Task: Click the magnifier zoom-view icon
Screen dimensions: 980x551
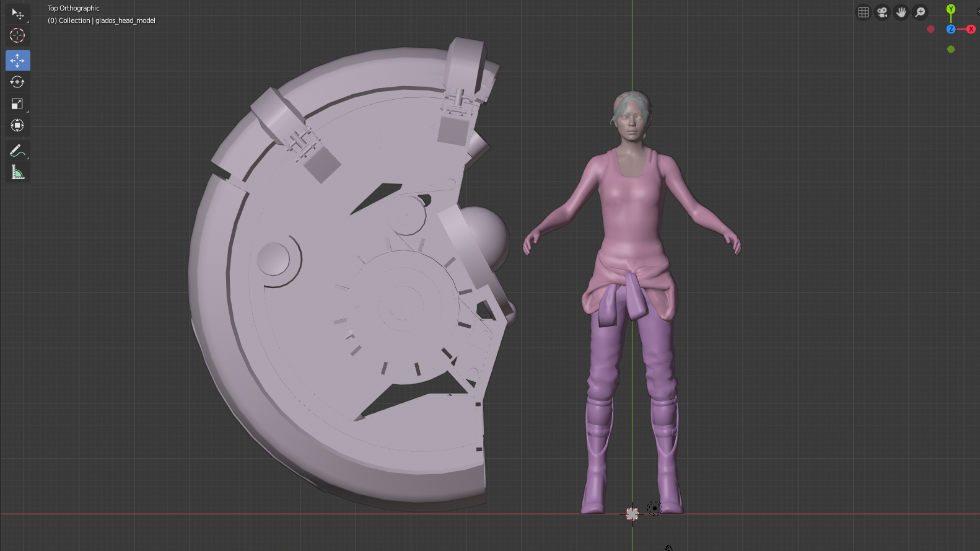Action: [921, 12]
